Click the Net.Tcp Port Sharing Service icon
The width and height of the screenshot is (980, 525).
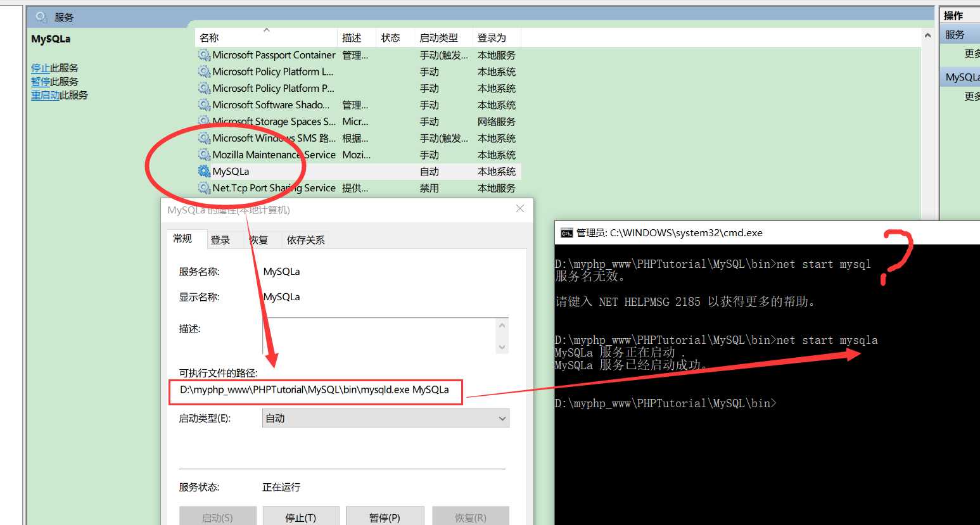click(204, 188)
